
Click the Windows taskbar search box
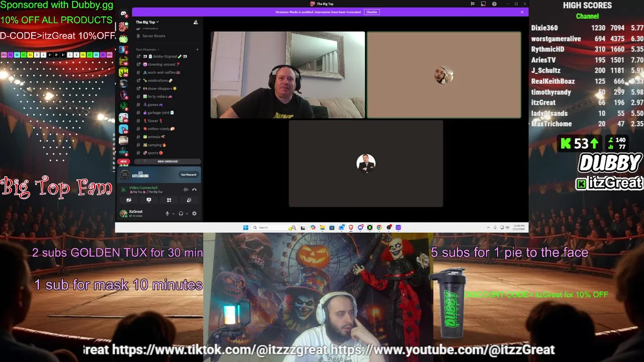274,228
